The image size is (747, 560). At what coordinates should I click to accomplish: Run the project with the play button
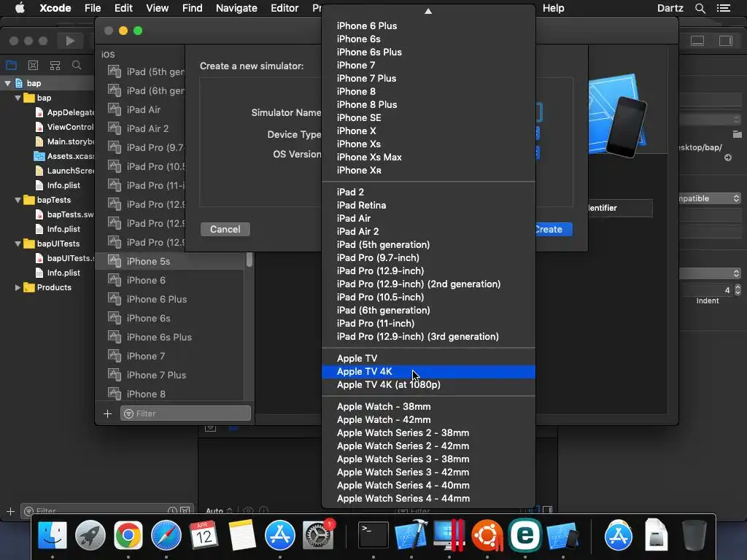coord(70,41)
